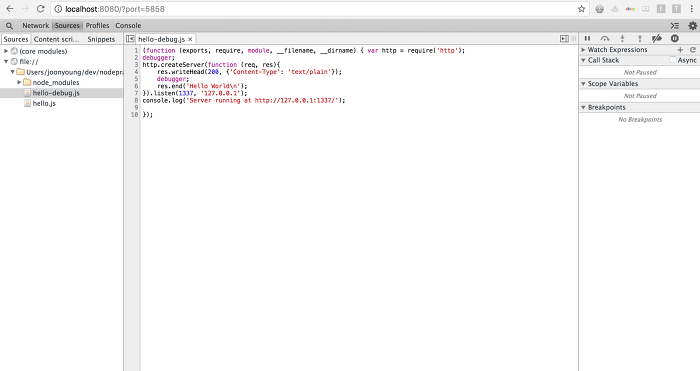Screen dimensions: 700x371
Task: Enable the Async call stack checkbox
Action: pos(673,60)
